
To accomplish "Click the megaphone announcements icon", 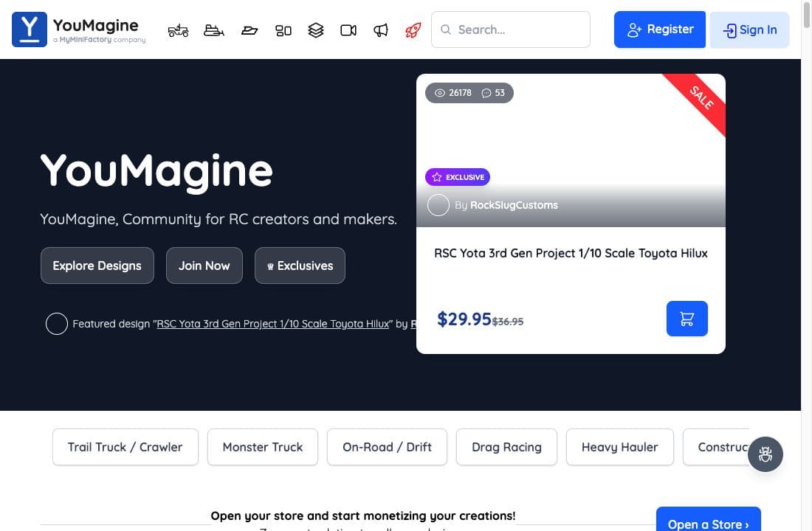I will (x=381, y=30).
